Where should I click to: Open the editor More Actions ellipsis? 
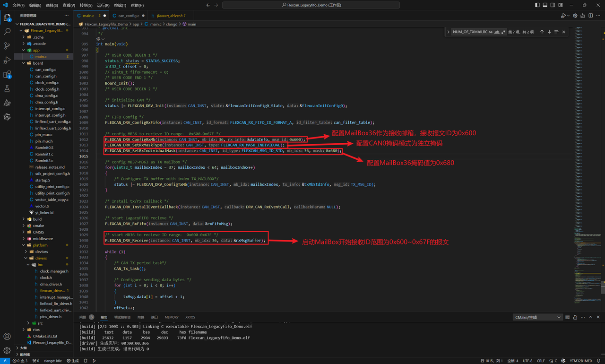point(598,16)
